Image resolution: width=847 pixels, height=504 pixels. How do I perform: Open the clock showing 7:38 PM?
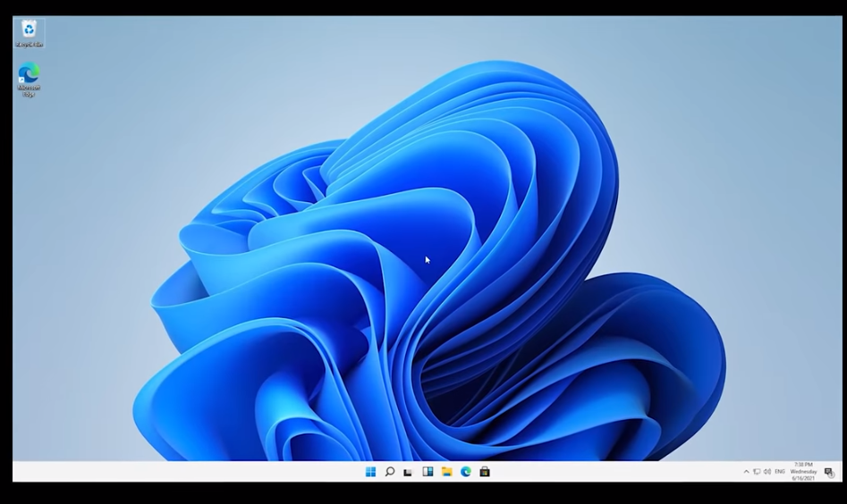(803, 472)
